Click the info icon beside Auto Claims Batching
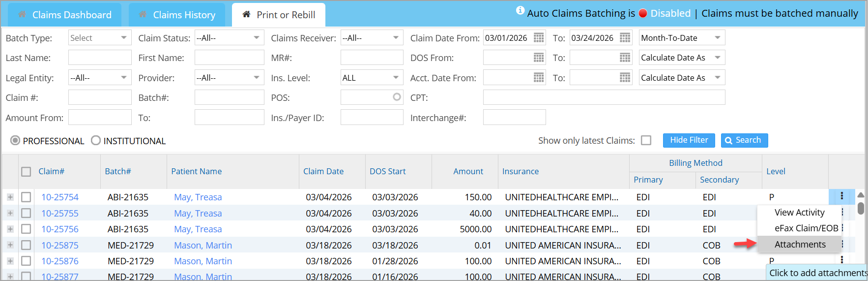Image resolution: width=868 pixels, height=281 pixels. [520, 11]
